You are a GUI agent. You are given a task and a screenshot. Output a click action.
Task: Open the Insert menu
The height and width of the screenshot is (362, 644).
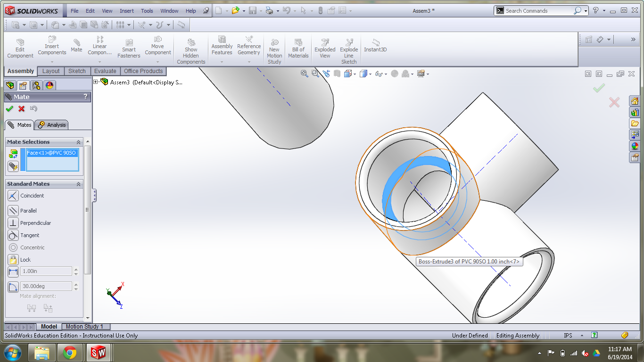click(x=126, y=11)
